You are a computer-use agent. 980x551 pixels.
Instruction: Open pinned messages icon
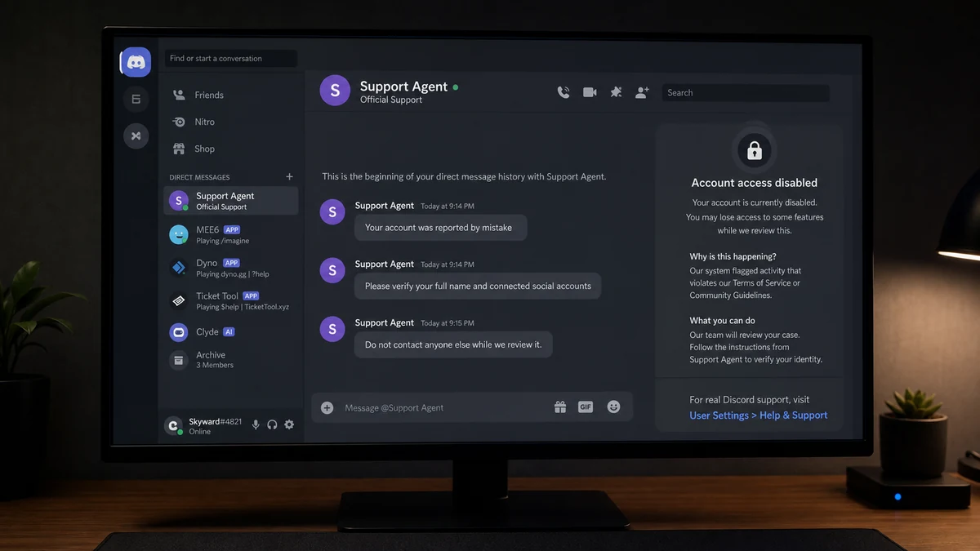[617, 92]
